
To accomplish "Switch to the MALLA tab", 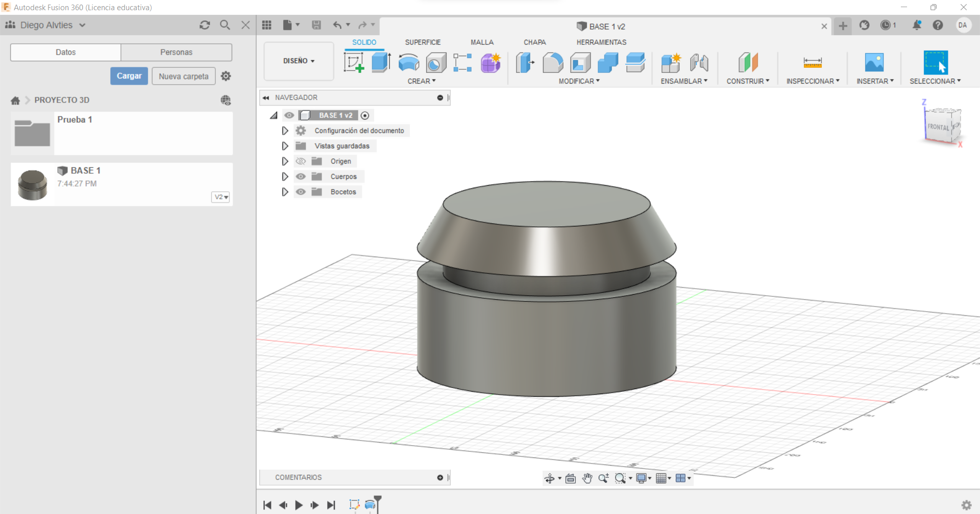I will [x=482, y=42].
